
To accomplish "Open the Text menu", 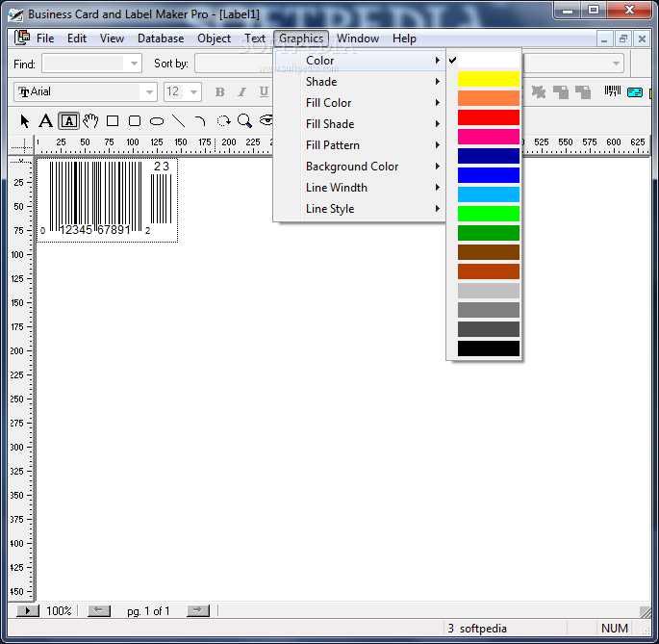I will point(255,39).
